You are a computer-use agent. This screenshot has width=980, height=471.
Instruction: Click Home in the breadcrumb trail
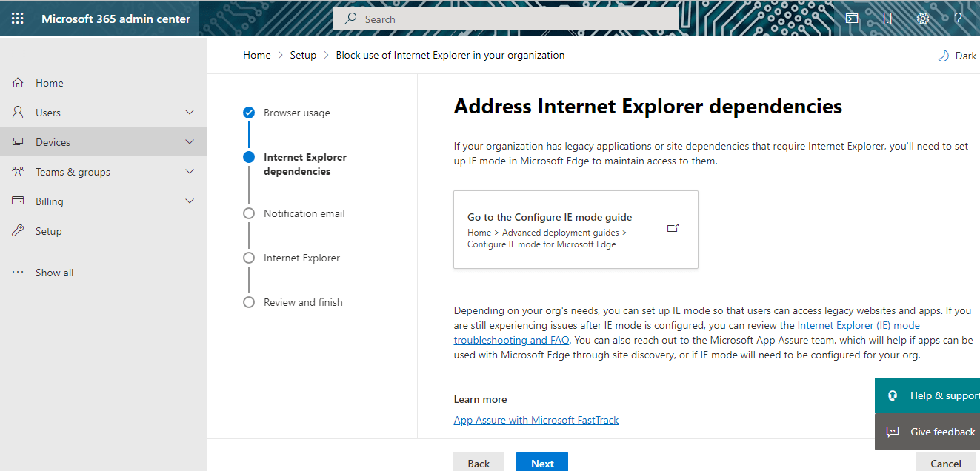[x=257, y=55]
